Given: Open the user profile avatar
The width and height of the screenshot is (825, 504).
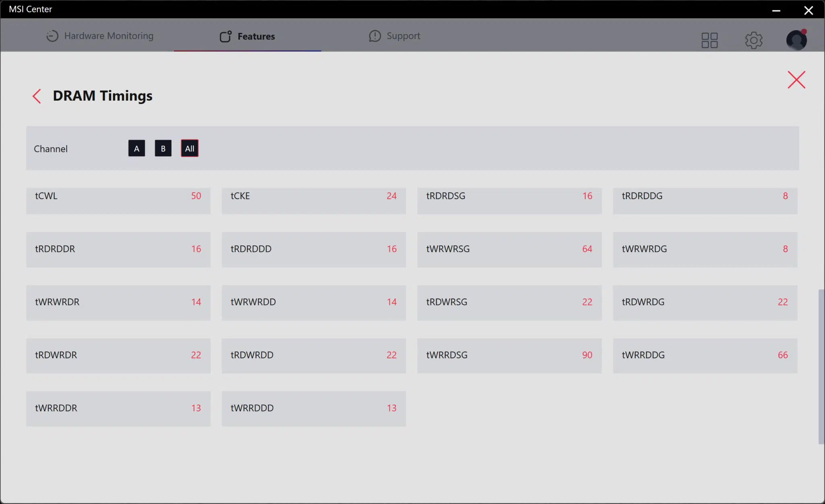Looking at the screenshot, I should tap(796, 40).
